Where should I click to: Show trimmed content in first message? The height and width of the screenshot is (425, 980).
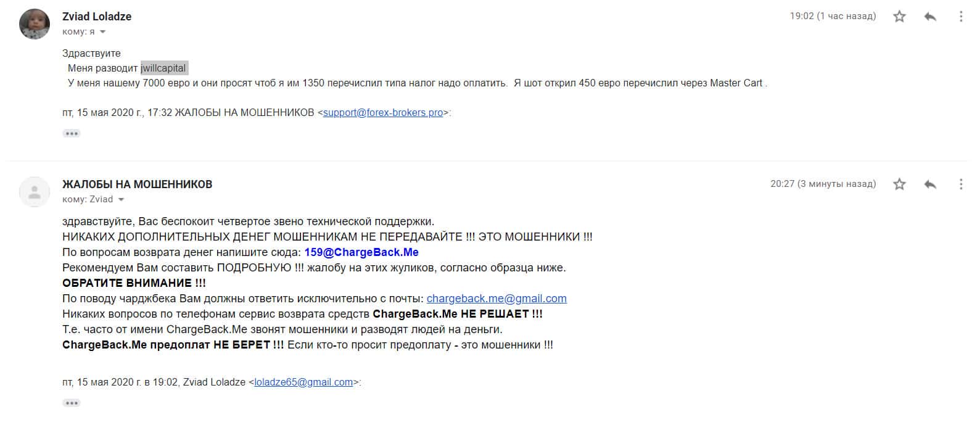tap(72, 133)
